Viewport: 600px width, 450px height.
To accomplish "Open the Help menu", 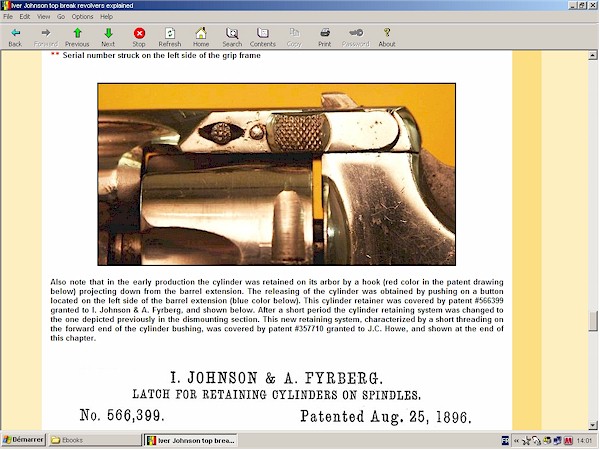I will pyautogui.click(x=106, y=16).
